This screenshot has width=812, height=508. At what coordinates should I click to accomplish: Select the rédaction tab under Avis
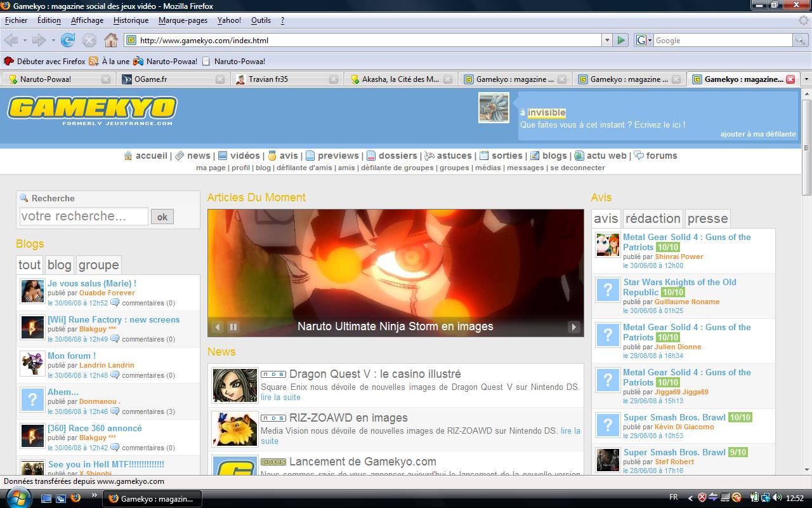653,218
